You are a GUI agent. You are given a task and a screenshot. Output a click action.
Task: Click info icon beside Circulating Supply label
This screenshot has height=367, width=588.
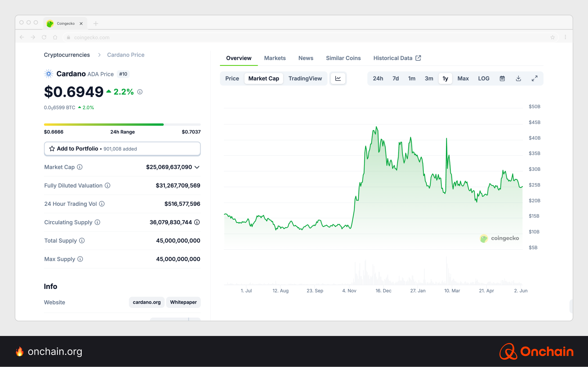(x=97, y=222)
